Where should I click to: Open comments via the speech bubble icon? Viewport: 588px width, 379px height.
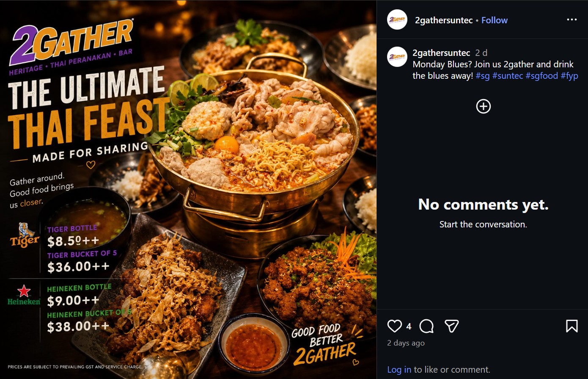[426, 326]
